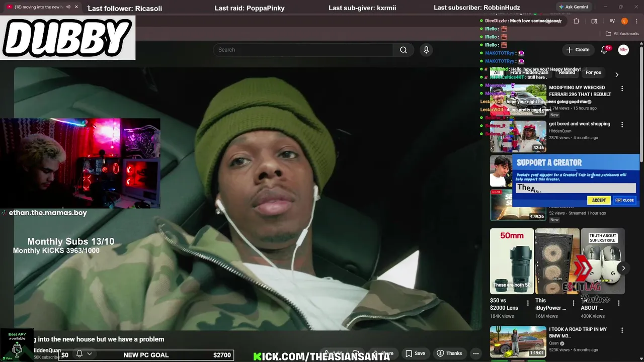Image resolution: width=644 pixels, height=362 pixels.
Task: Open Chrome profile avatar E
Action: (624, 21)
